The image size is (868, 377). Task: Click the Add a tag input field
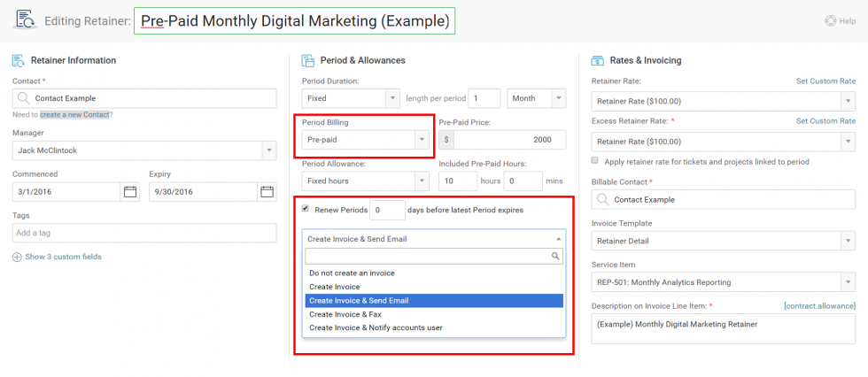[x=144, y=233]
